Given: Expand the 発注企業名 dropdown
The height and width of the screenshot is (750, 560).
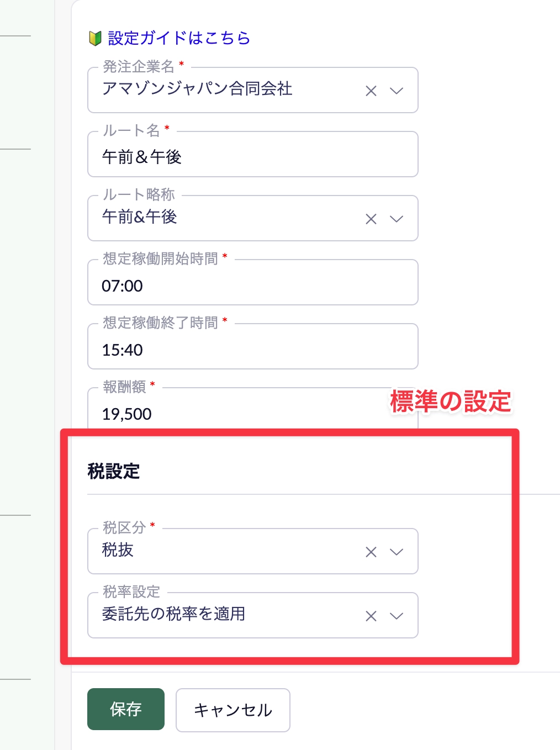Looking at the screenshot, I should 397,91.
